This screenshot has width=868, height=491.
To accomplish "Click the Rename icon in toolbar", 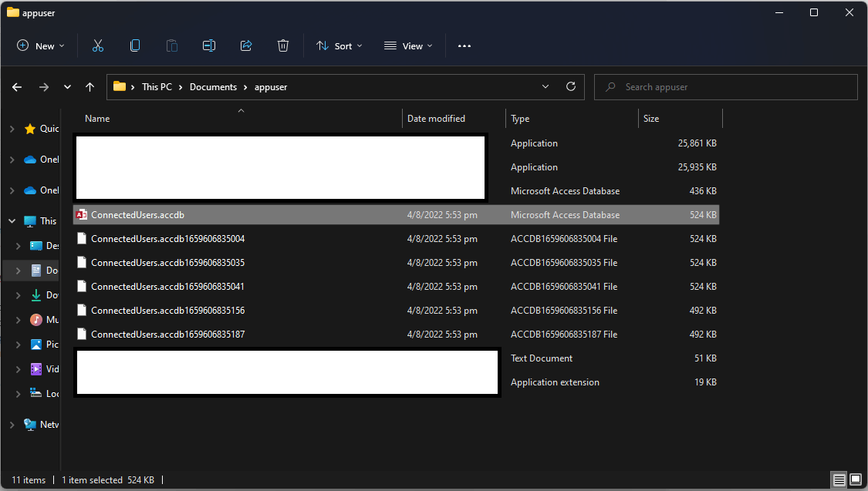I will (209, 46).
